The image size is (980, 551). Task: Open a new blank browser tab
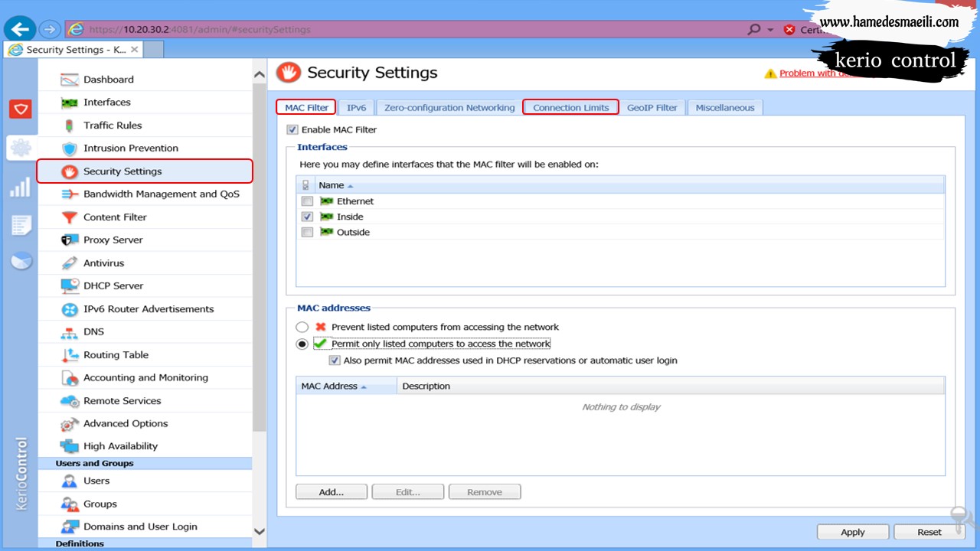(154, 50)
